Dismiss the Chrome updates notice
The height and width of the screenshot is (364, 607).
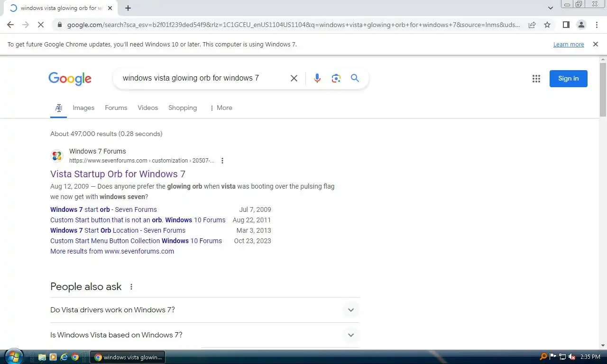596,44
